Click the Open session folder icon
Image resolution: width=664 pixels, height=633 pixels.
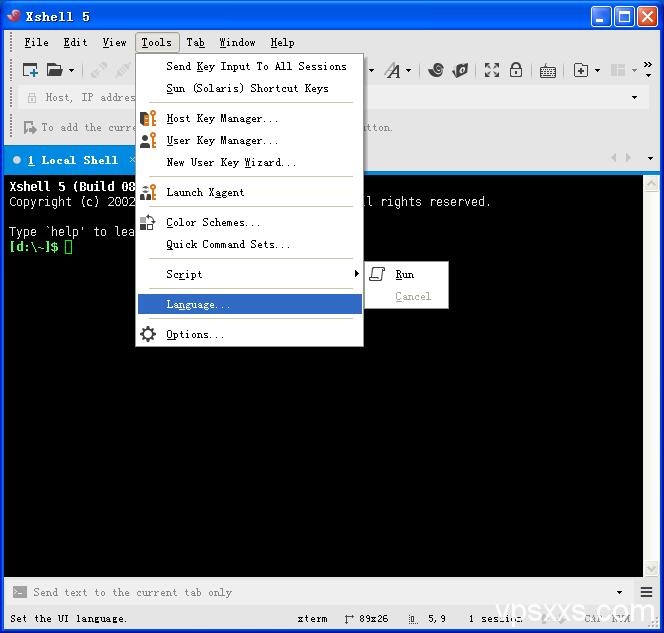pos(55,70)
